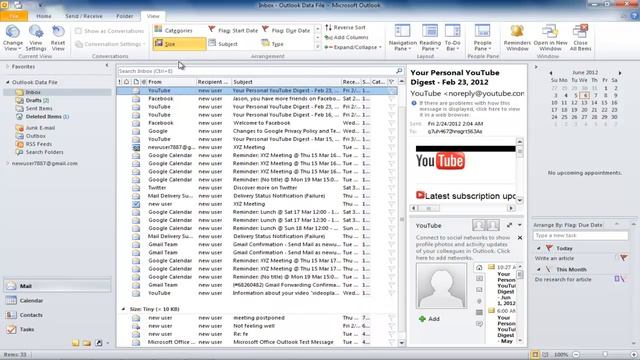The height and width of the screenshot is (360, 640).
Task: Sort by Subject column header
Action: [286, 82]
